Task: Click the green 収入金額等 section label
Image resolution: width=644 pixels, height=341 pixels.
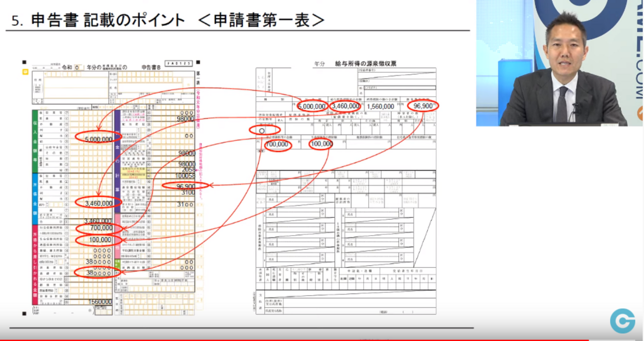Action: pyautogui.click(x=34, y=141)
